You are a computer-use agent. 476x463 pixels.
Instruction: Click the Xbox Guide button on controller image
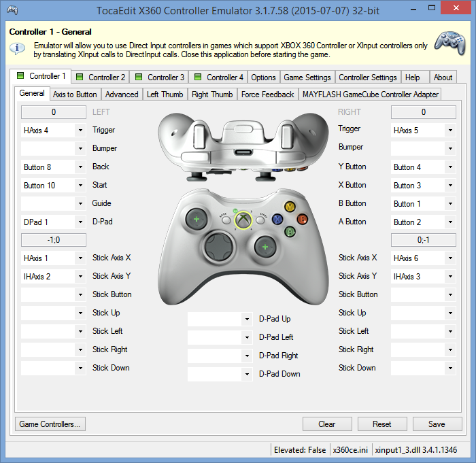243,220
